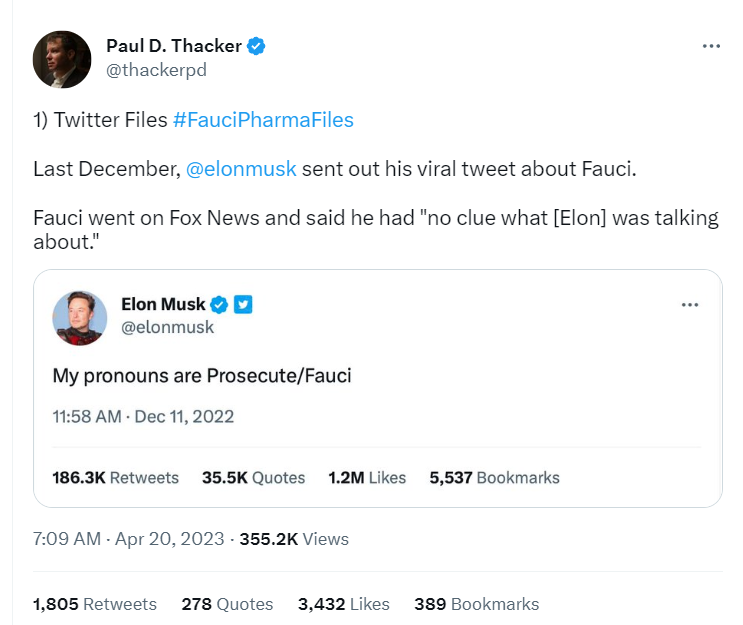Viewport: 743px width, 625px height.
Task: Open the @thackerpd handle
Action: tap(155, 69)
